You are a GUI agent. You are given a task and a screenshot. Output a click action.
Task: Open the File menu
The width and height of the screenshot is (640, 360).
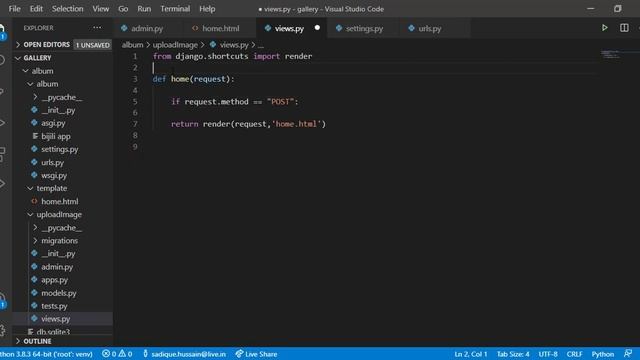click(15, 9)
